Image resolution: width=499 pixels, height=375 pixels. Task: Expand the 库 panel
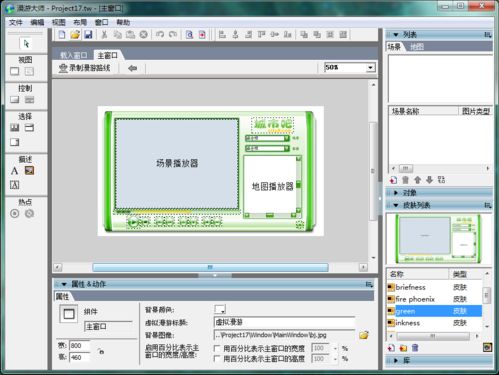(396, 360)
